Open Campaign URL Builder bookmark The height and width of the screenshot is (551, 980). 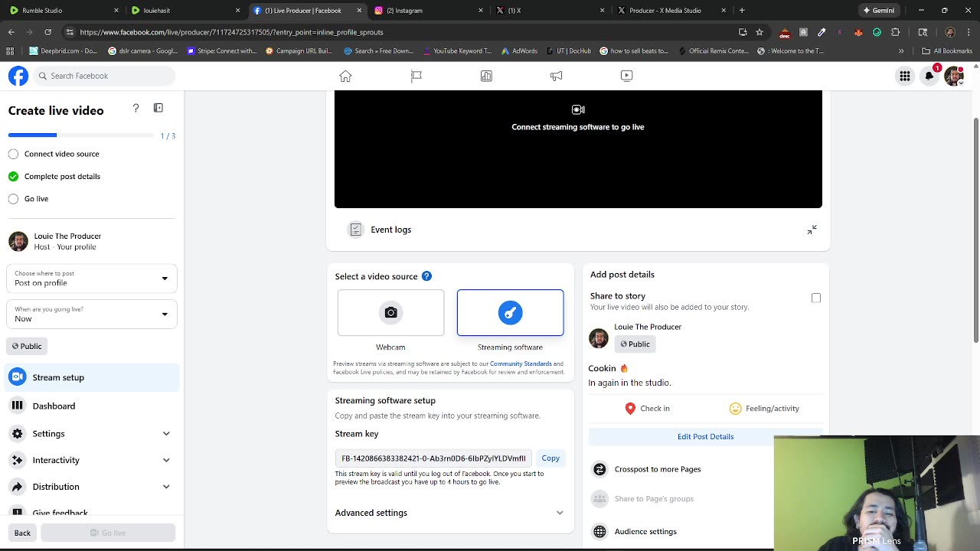coord(299,51)
